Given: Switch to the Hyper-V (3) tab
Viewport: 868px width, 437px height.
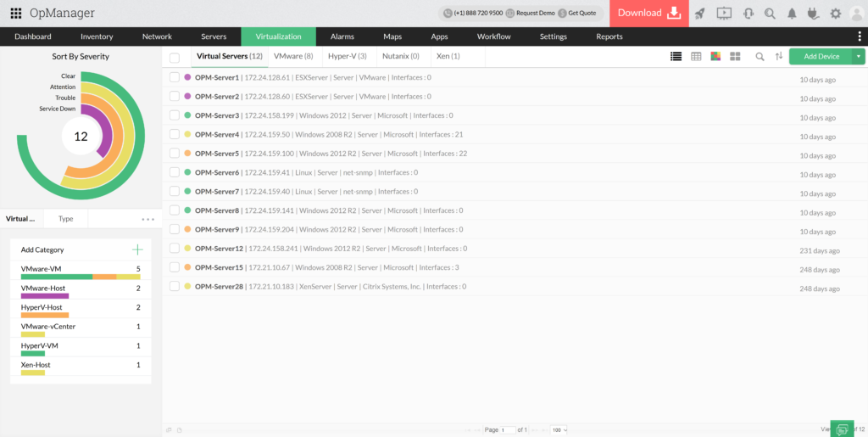Looking at the screenshot, I should tap(347, 56).
